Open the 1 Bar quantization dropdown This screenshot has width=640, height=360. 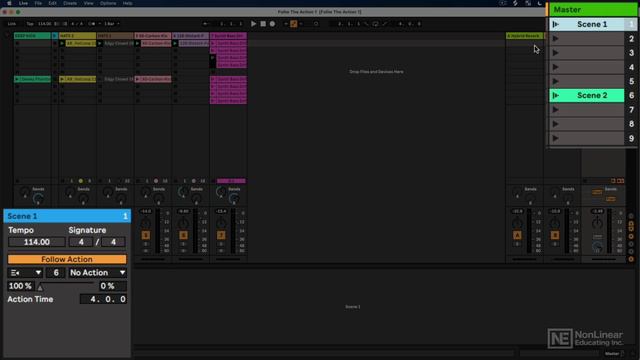click(x=111, y=24)
